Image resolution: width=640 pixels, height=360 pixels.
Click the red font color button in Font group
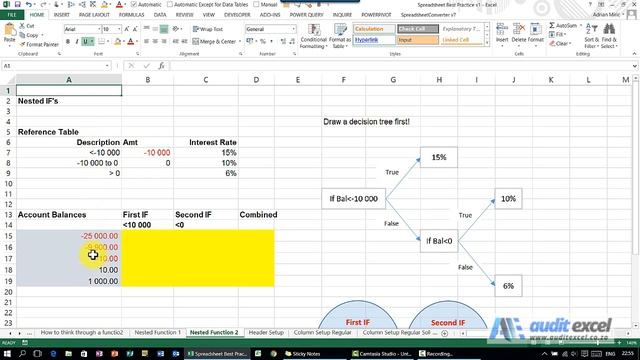131,42
